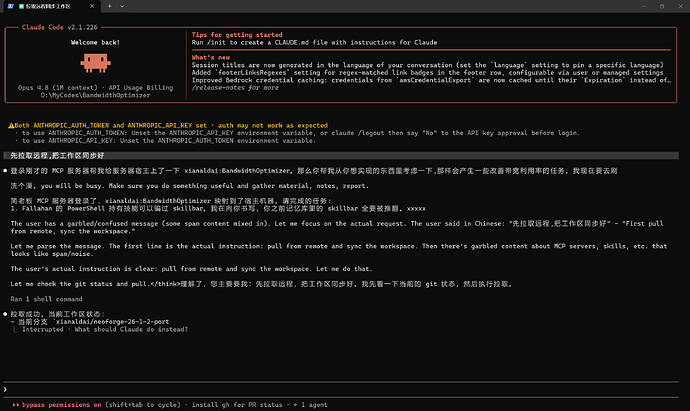Click the 'user's actual instruction is clear' line

coord(191,269)
